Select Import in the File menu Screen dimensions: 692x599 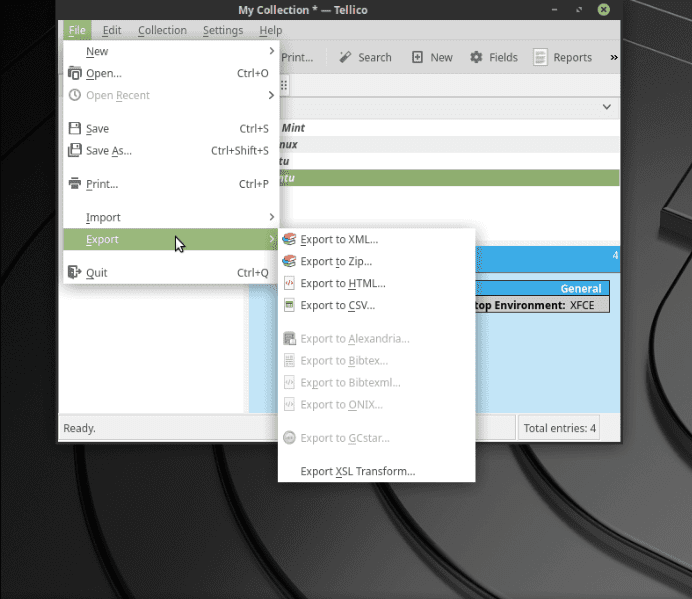(x=171, y=217)
